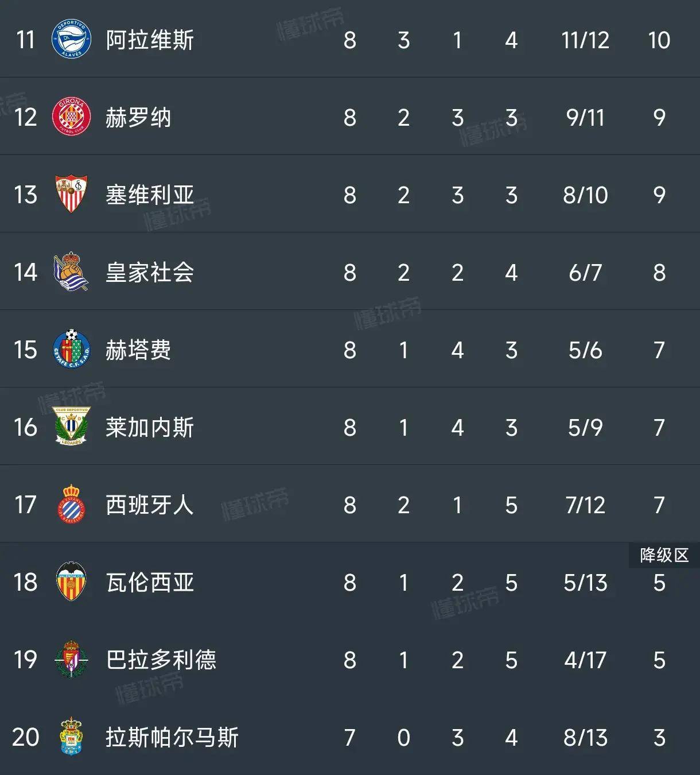
Task: Tap the Las Palmas club badge
Action: [71, 737]
